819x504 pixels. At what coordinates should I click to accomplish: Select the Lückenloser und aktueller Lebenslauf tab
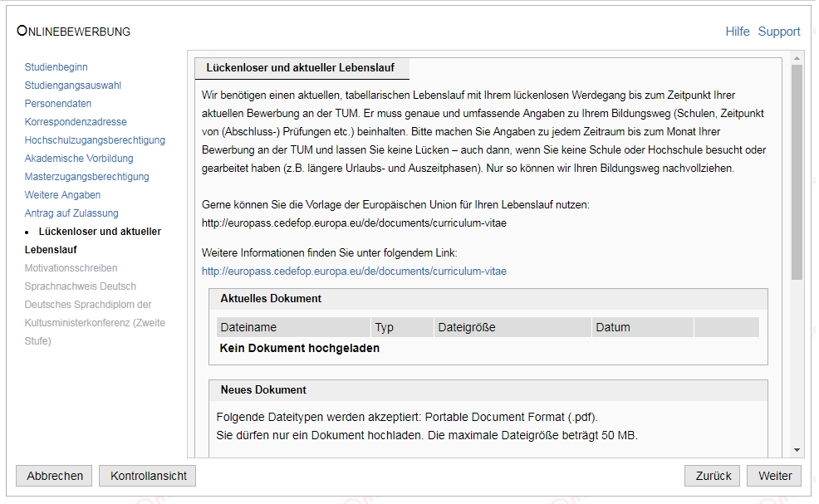tap(301, 68)
